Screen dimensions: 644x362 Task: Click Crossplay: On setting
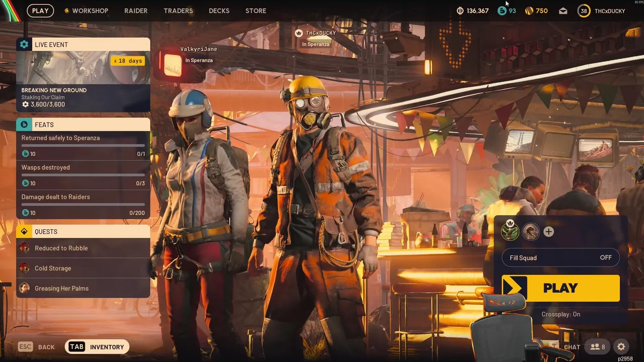coord(560,314)
